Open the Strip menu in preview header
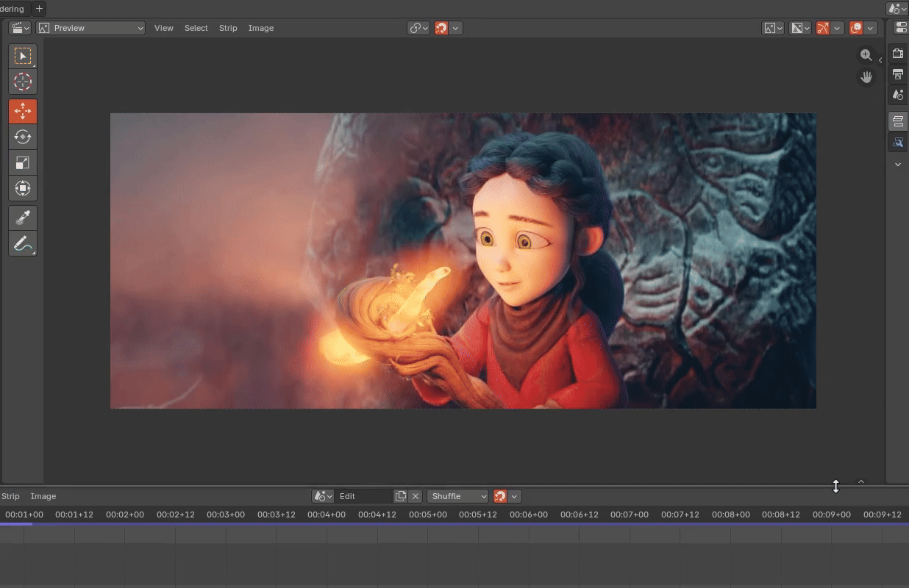 pyautogui.click(x=228, y=28)
